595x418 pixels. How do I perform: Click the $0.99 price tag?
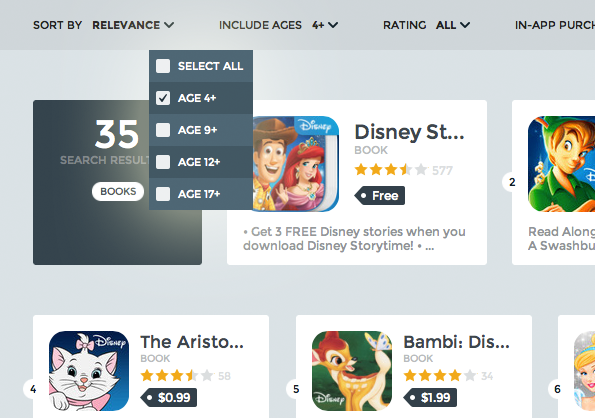coord(168,398)
